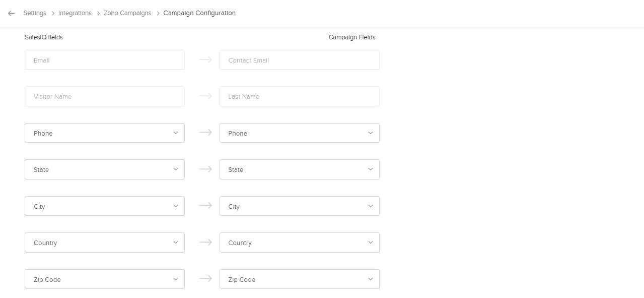The width and height of the screenshot is (644, 298).
Task: Expand the campaign Zip Code dropdown
Action: [299, 279]
